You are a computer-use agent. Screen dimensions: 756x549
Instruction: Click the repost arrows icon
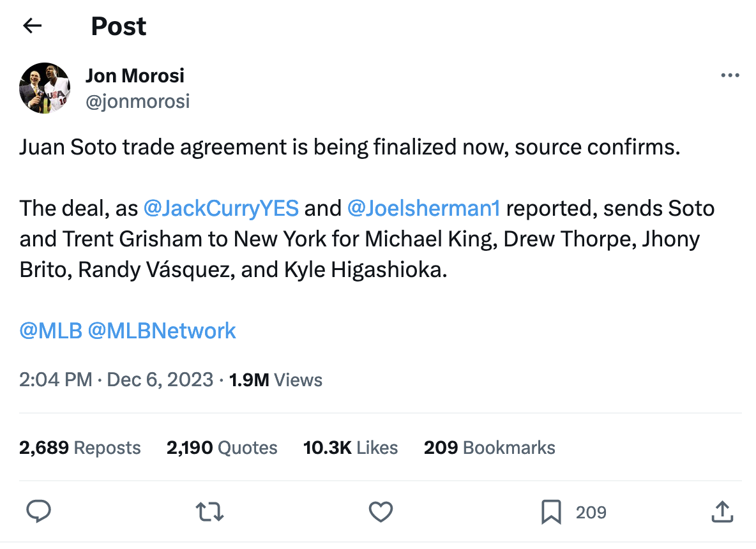[x=210, y=512]
